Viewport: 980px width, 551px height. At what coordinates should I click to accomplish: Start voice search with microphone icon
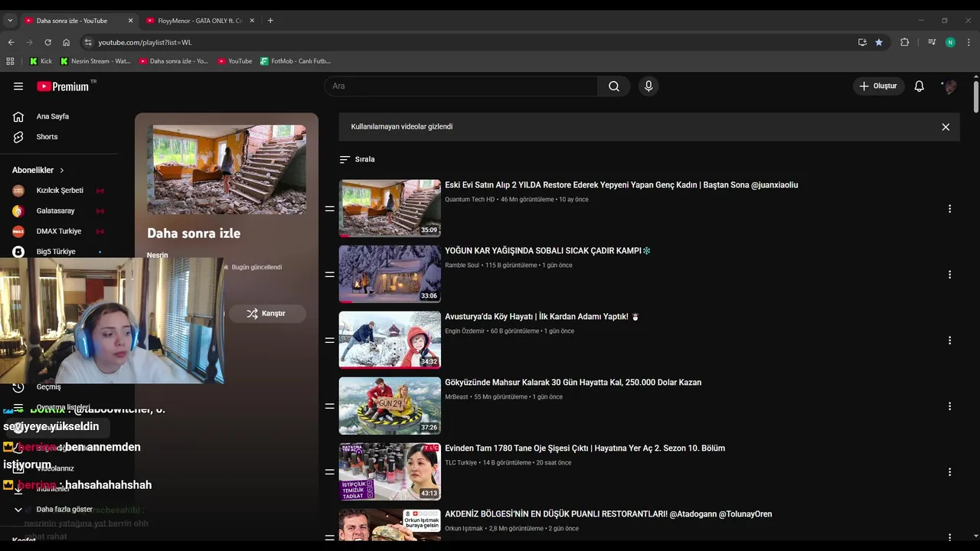click(x=648, y=86)
